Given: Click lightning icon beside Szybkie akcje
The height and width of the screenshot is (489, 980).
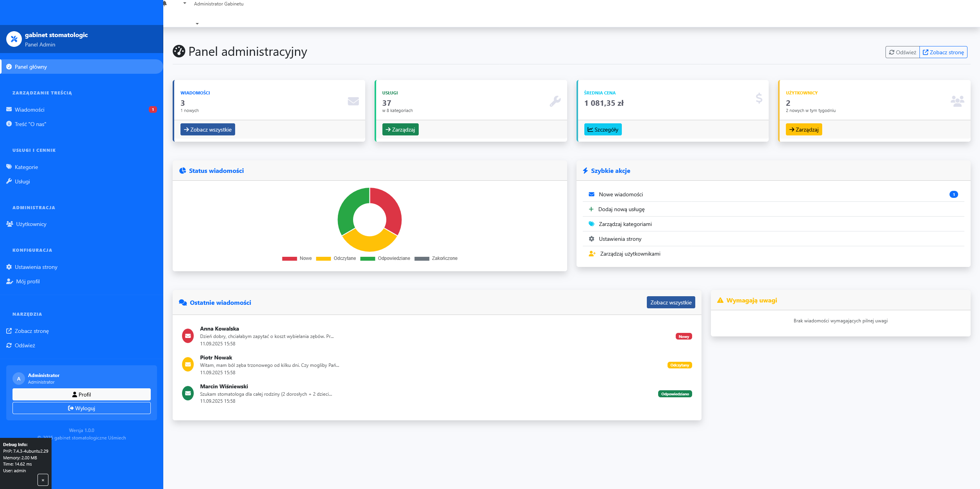Looking at the screenshot, I should point(585,171).
